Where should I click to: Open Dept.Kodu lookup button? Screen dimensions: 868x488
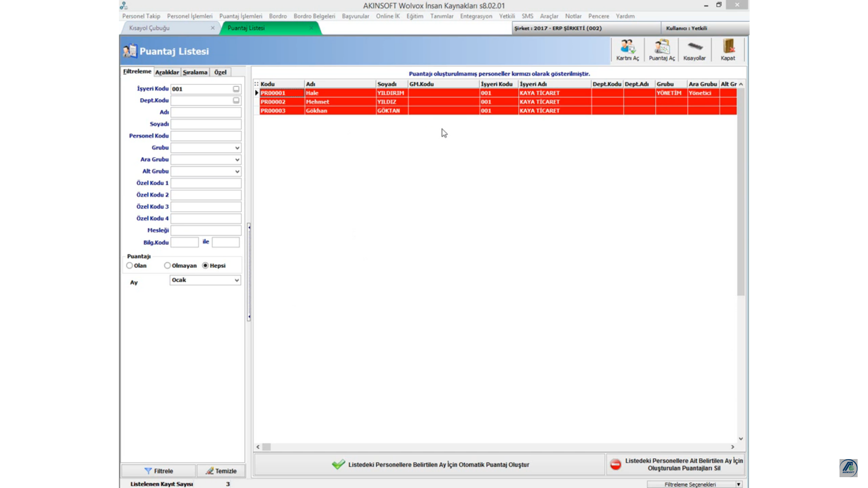point(236,100)
